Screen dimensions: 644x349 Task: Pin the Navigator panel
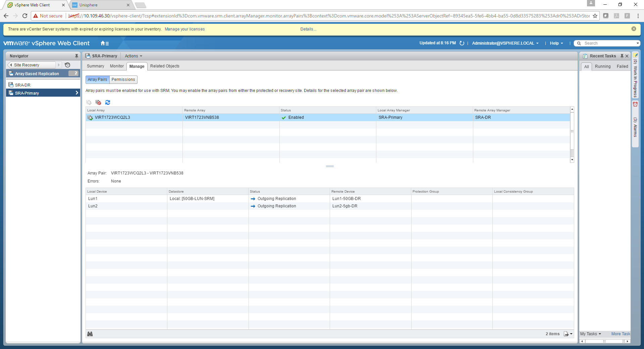coord(76,56)
